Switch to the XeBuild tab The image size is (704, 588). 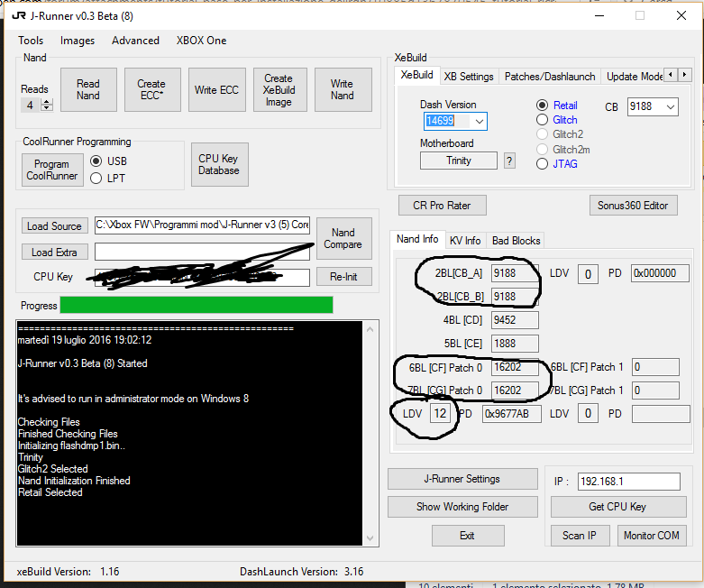click(x=416, y=75)
